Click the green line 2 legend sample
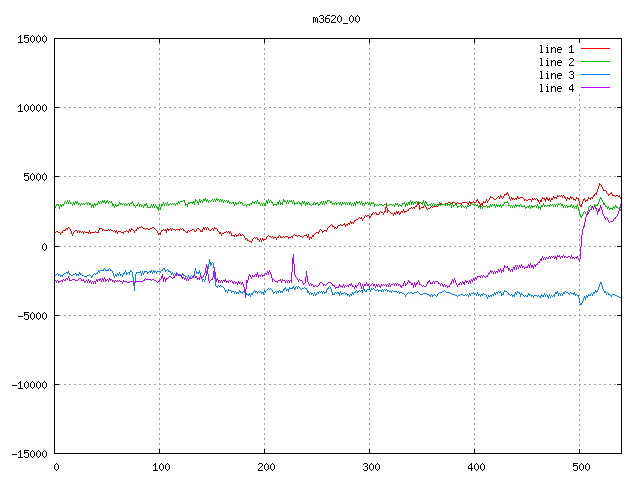Image resolution: width=640 pixels, height=480 pixels. tap(595, 62)
